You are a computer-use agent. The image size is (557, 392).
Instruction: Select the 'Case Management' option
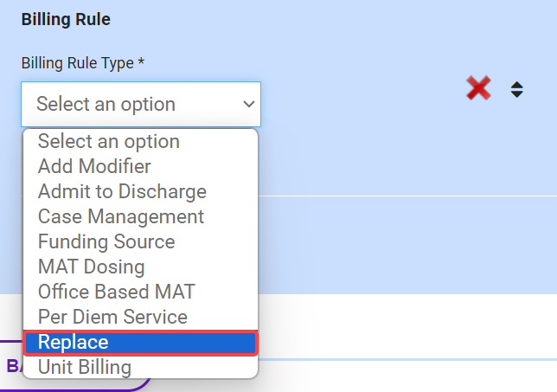tap(121, 216)
